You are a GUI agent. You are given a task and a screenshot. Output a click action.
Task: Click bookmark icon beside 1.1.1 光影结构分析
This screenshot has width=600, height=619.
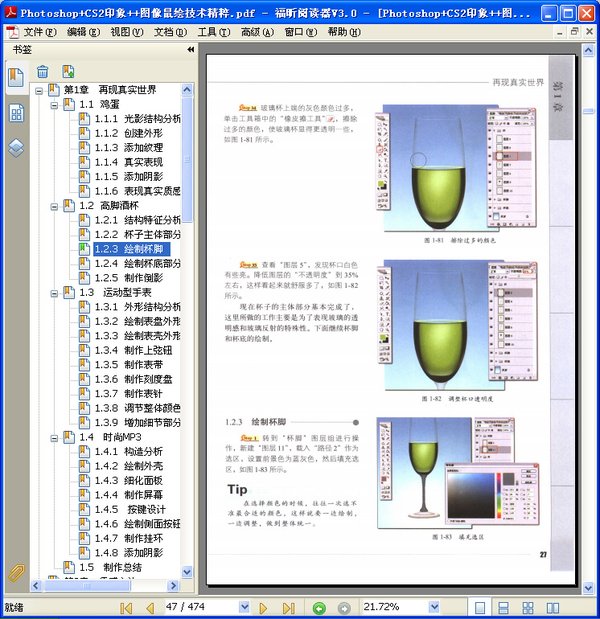pos(84,118)
